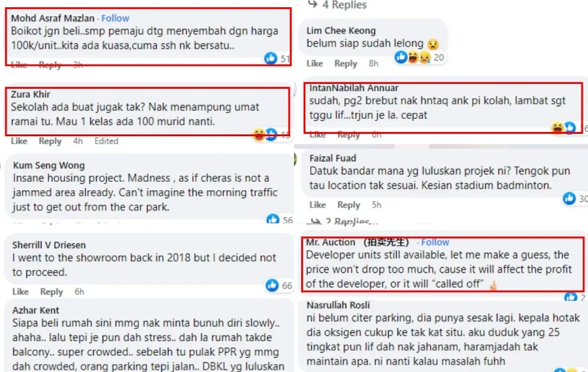Expand 2 Replies under Faizal Fuad
Image resolution: width=588 pixels, height=372 pixels.
point(342,221)
